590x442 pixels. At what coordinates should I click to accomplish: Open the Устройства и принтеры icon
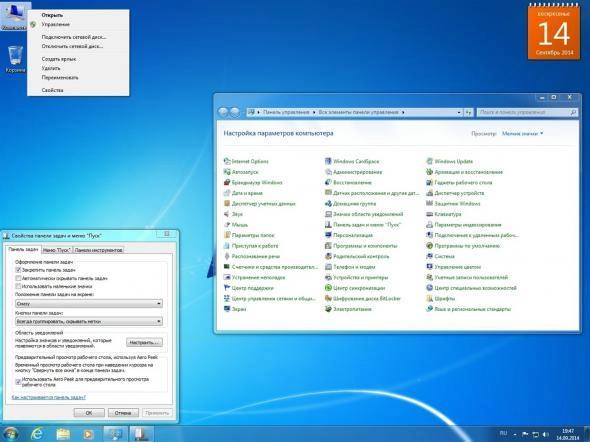click(328, 277)
